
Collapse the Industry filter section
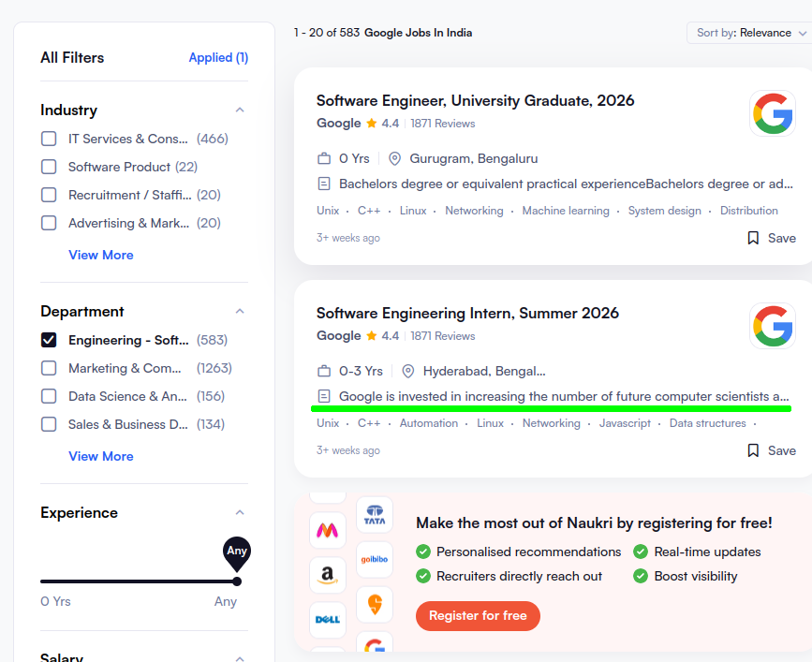(x=240, y=110)
